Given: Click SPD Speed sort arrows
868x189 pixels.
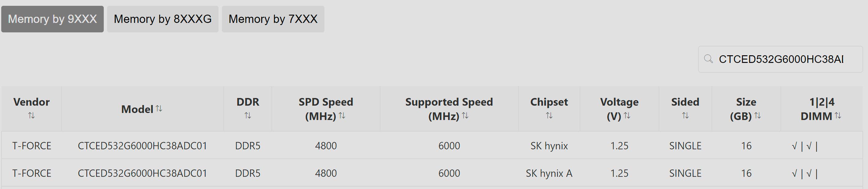Looking at the screenshot, I should (x=342, y=116).
